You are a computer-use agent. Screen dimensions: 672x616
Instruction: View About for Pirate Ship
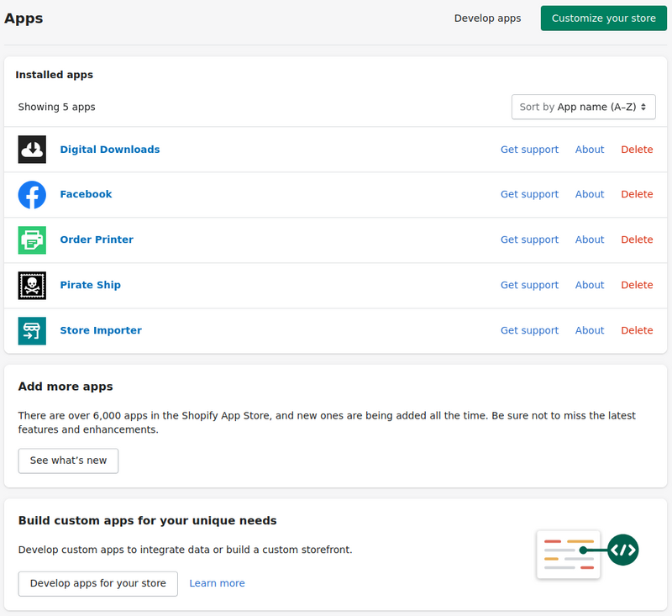coord(590,285)
